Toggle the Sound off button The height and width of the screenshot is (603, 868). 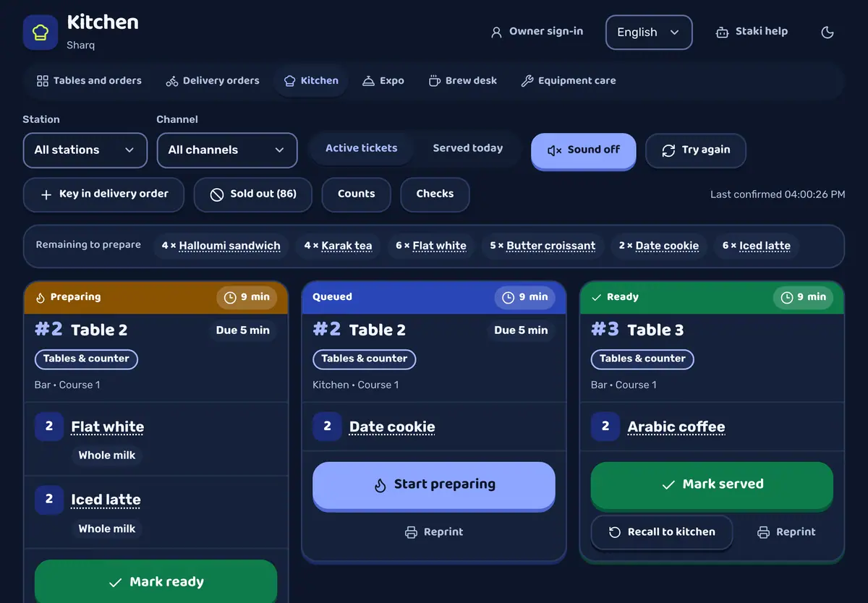tap(584, 150)
